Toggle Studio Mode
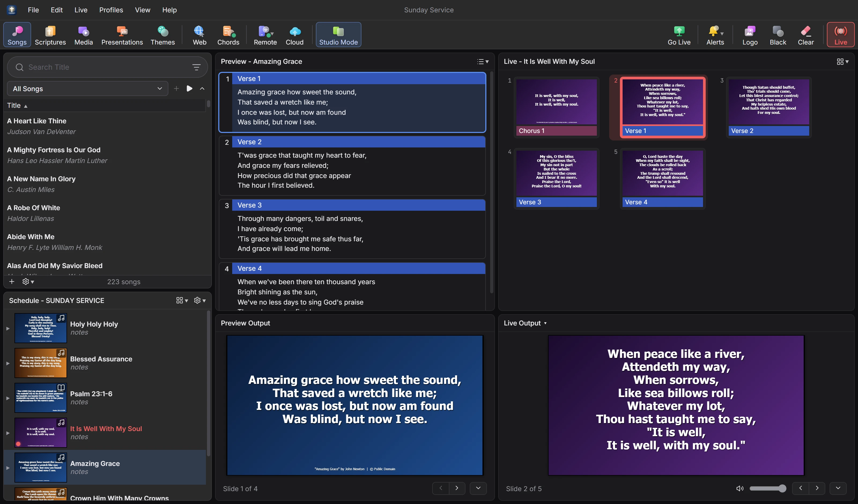Viewport: 858px width, 504px height. point(338,35)
